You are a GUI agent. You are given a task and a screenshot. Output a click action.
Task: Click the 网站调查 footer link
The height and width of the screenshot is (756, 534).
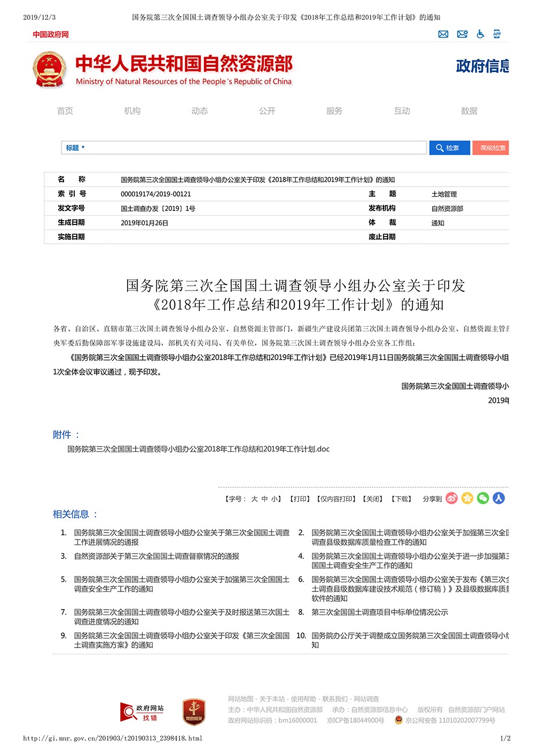pos(366,699)
